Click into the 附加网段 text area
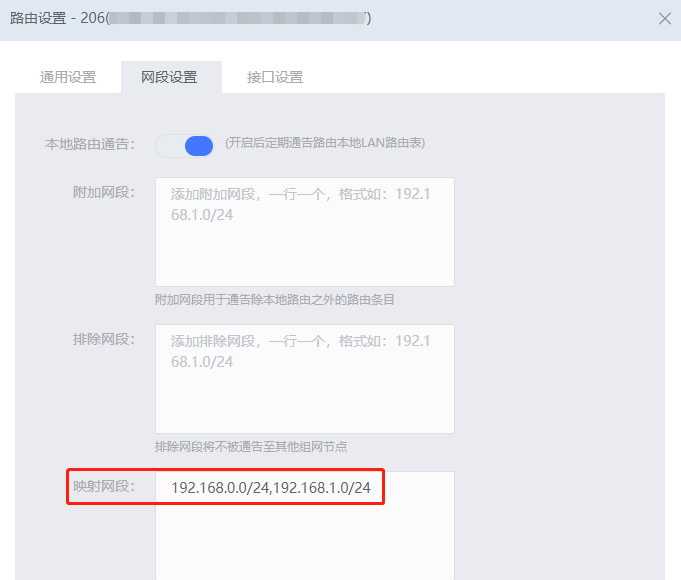Viewport: 681px width, 580px height. pyautogui.click(x=305, y=232)
